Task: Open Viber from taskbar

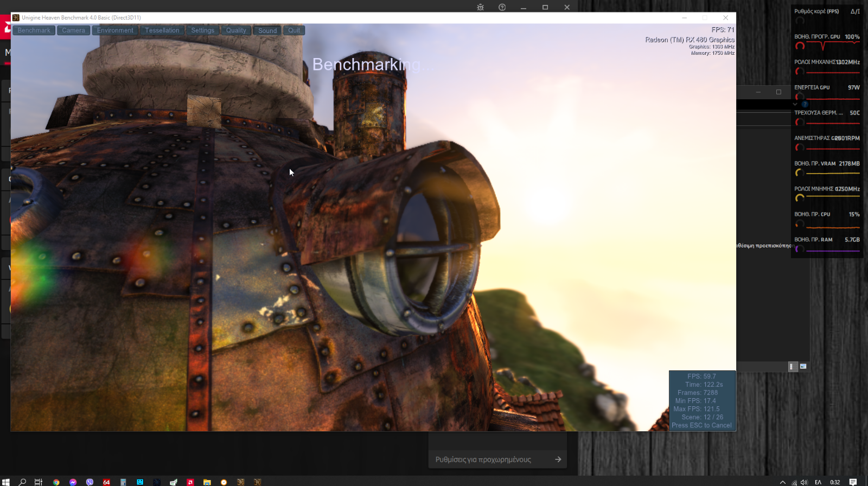Action: click(90, 482)
